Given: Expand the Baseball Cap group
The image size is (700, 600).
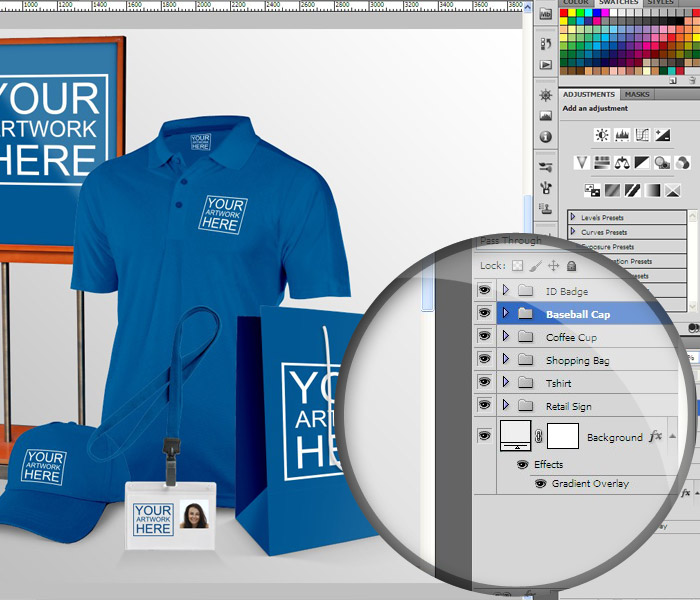Looking at the screenshot, I should [x=506, y=313].
